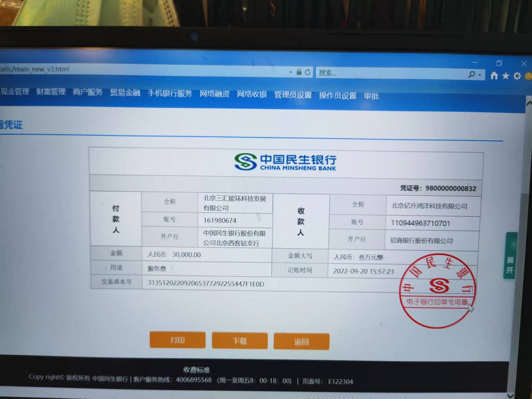Click the magnifier search icon
This screenshot has height=399, width=532.
[472, 74]
